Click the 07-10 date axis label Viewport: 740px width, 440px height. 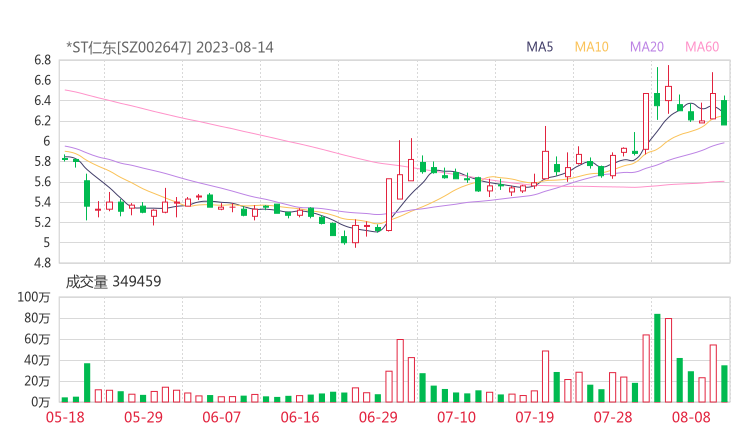point(456,417)
